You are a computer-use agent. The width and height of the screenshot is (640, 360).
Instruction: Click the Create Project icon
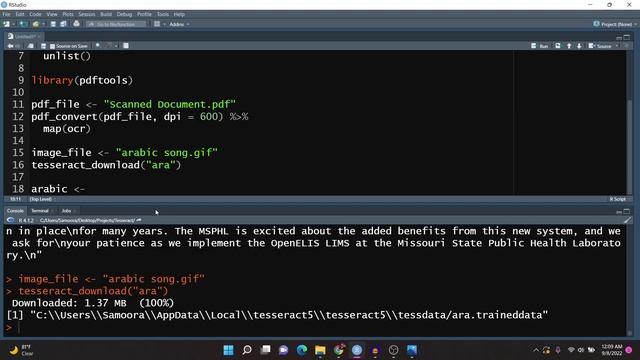tap(23, 24)
